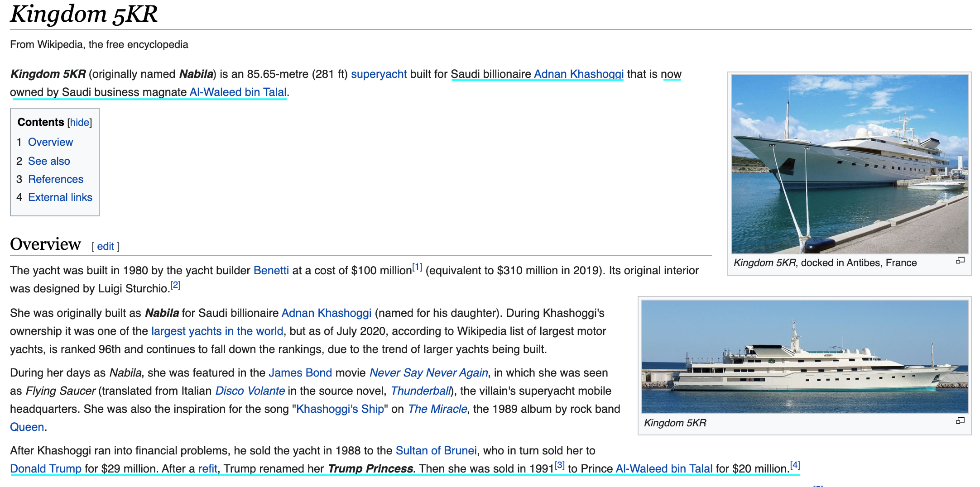Click photo of yacht docked in Antibes
This screenshot has width=980, height=487.
coord(850,164)
